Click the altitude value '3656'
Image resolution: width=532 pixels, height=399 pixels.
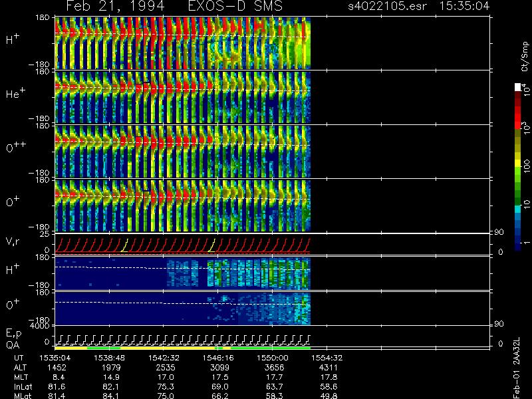tap(274, 368)
